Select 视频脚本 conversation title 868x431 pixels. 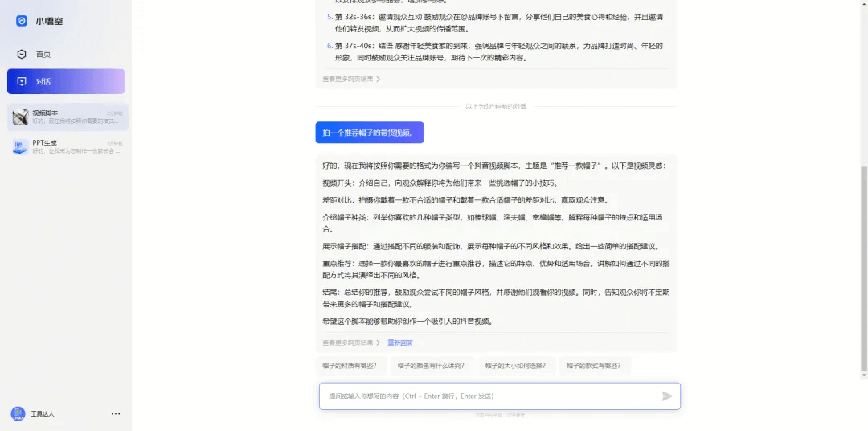(x=45, y=113)
